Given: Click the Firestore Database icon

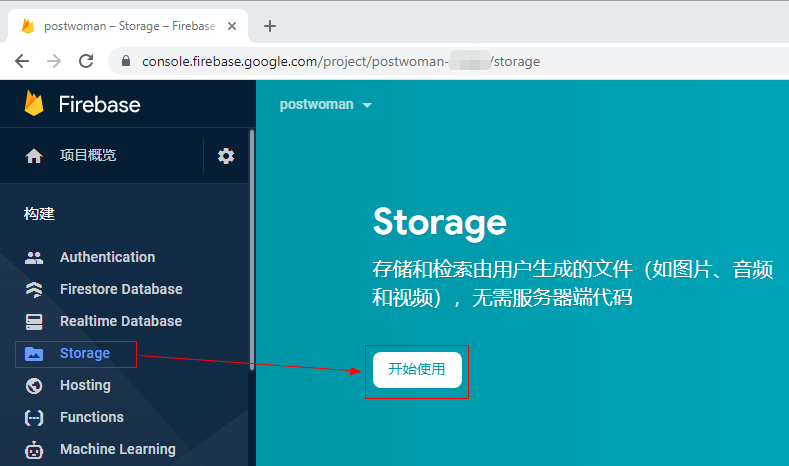Looking at the screenshot, I should [34, 289].
